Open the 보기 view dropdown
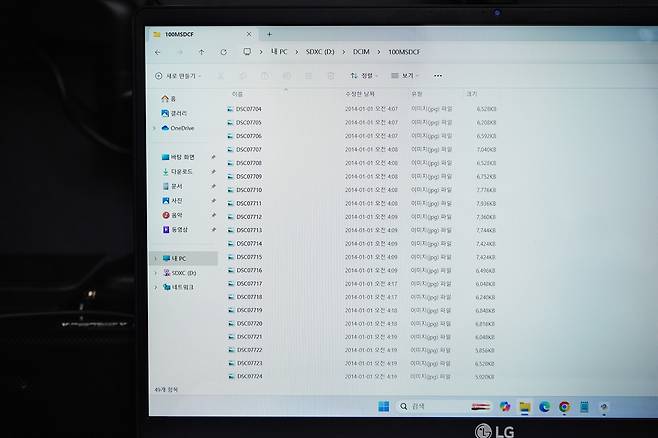This screenshot has width=658, height=438. [405, 76]
